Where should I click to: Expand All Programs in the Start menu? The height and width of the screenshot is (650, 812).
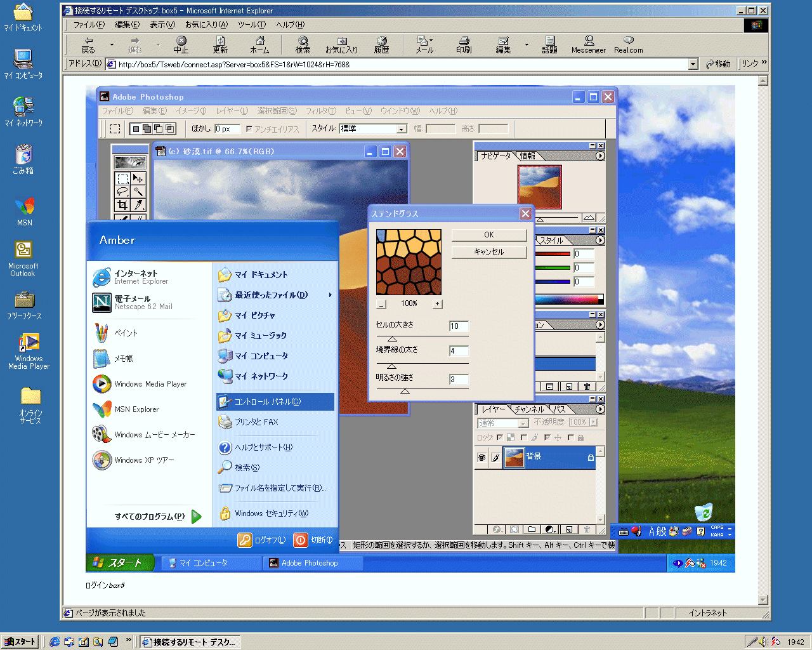tap(158, 516)
